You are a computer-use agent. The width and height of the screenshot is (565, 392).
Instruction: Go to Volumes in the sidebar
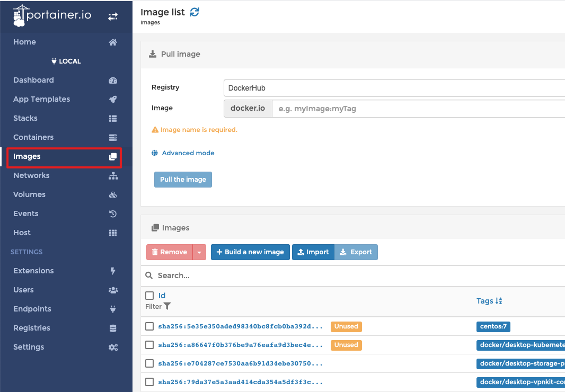[x=29, y=194]
